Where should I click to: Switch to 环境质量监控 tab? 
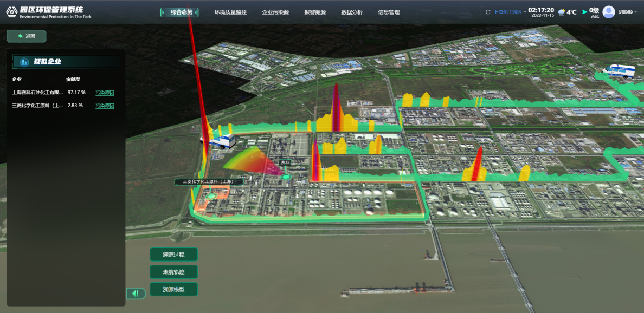tap(230, 12)
